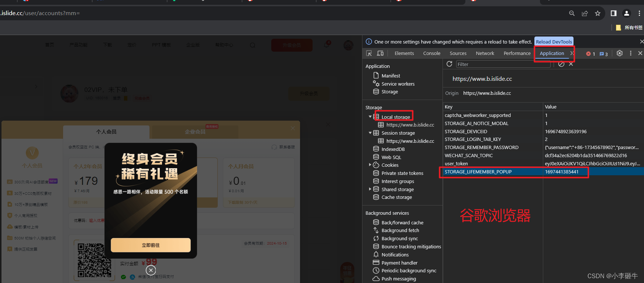Screen dimensions: 644x283
Task: Click the share page icon
Action: coord(585,13)
